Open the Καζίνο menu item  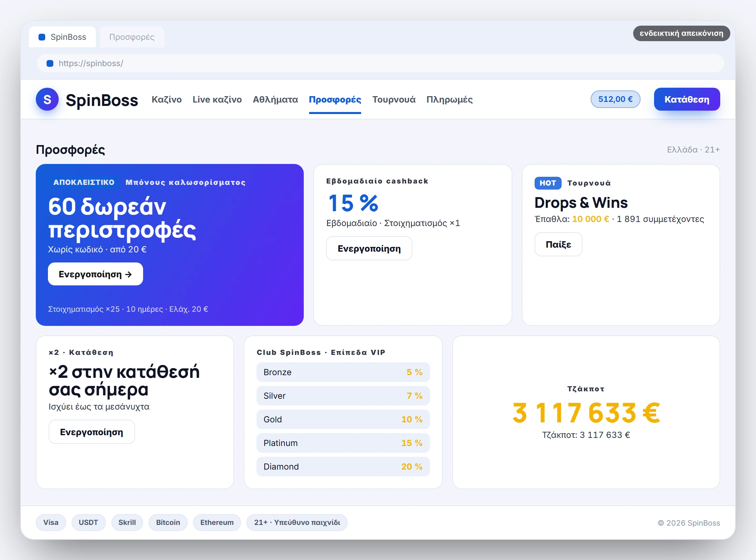[x=166, y=99]
